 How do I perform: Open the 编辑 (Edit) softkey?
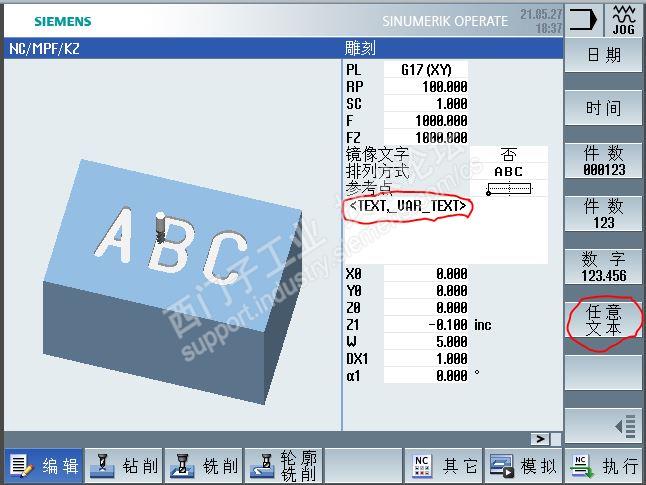[43, 466]
